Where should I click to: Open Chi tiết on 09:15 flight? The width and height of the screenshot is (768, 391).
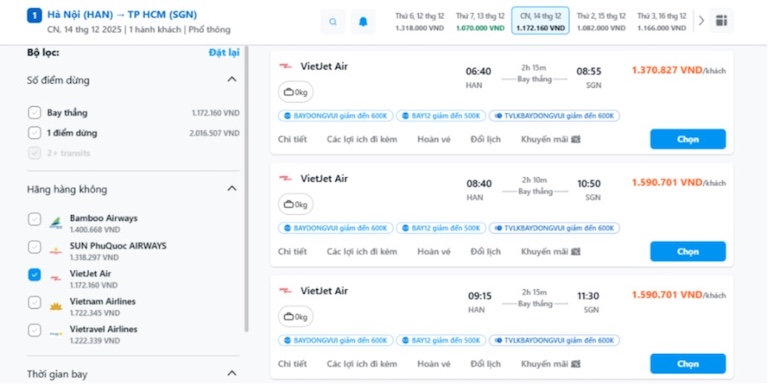(292, 364)
